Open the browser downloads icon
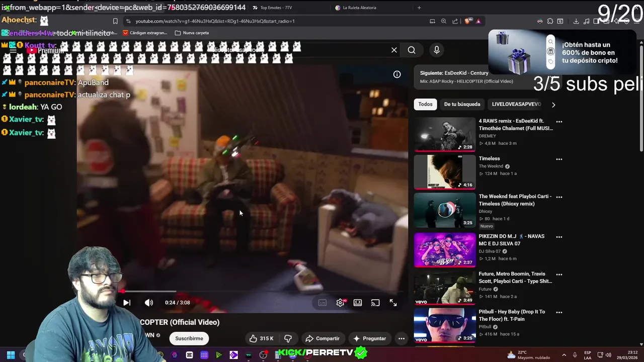644x362 pixels. tap(576, 21)
